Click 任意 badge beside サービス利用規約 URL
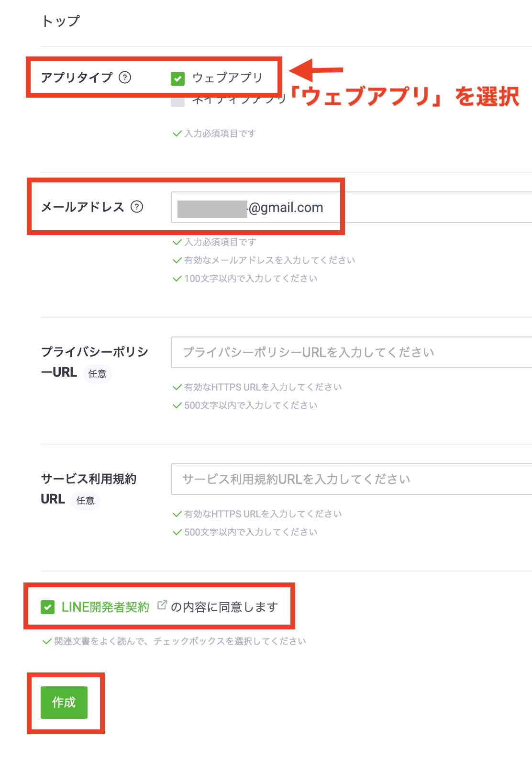The width and height of the screenshot is (532, 761). (85, 501)
